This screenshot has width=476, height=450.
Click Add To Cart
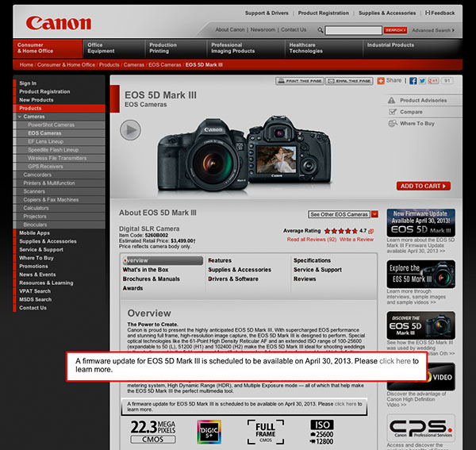pyautogui.click(x=423, y=186)
